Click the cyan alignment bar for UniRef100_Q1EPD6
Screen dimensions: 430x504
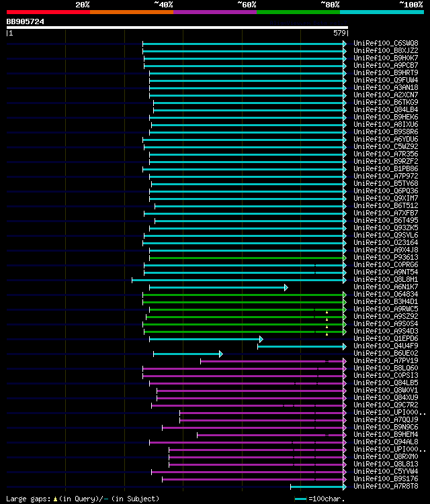pos(206,339)
